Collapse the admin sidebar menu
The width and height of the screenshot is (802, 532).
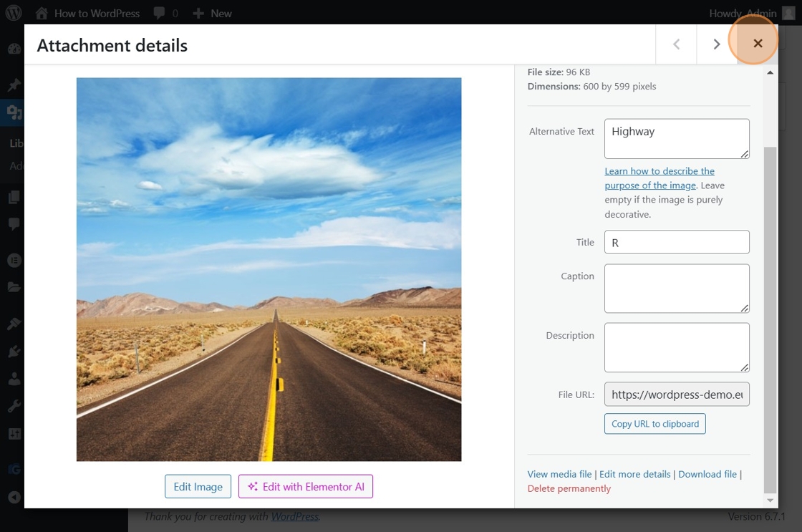coord(14,497)
